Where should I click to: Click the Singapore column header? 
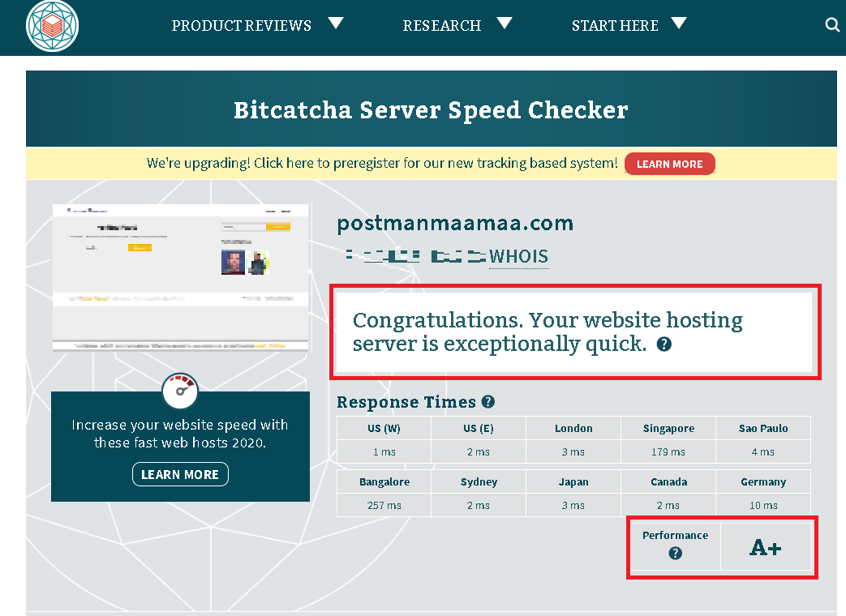(x=668, y=429)
